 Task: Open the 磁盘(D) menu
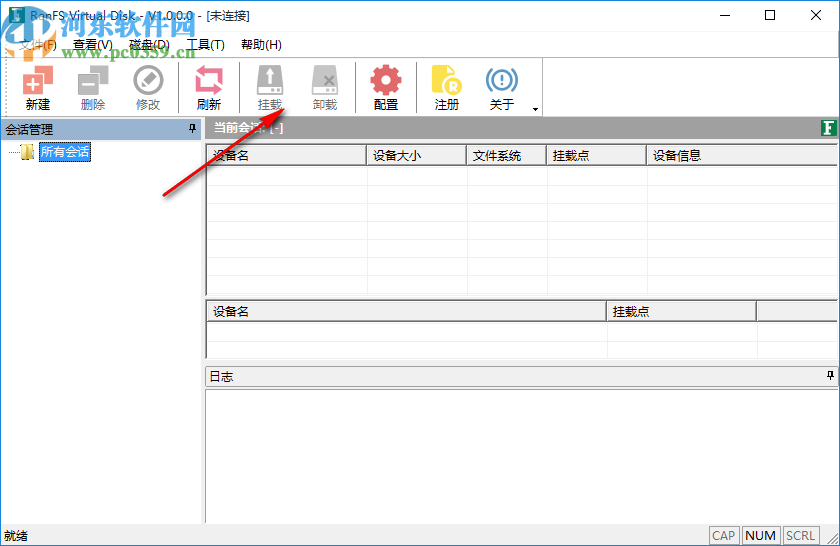point(149,44)
